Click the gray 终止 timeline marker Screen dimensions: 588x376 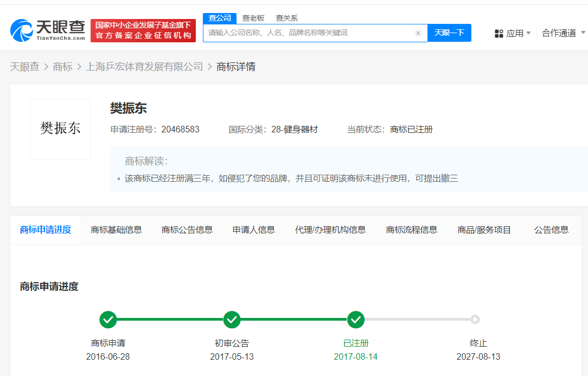476,320
